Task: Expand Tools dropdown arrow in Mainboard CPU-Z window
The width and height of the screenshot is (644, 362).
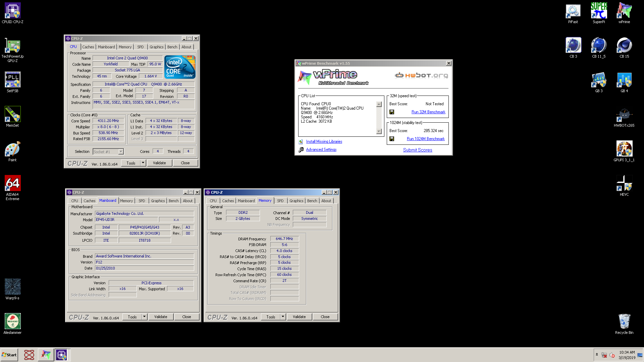Action: (x=144, y=317)
